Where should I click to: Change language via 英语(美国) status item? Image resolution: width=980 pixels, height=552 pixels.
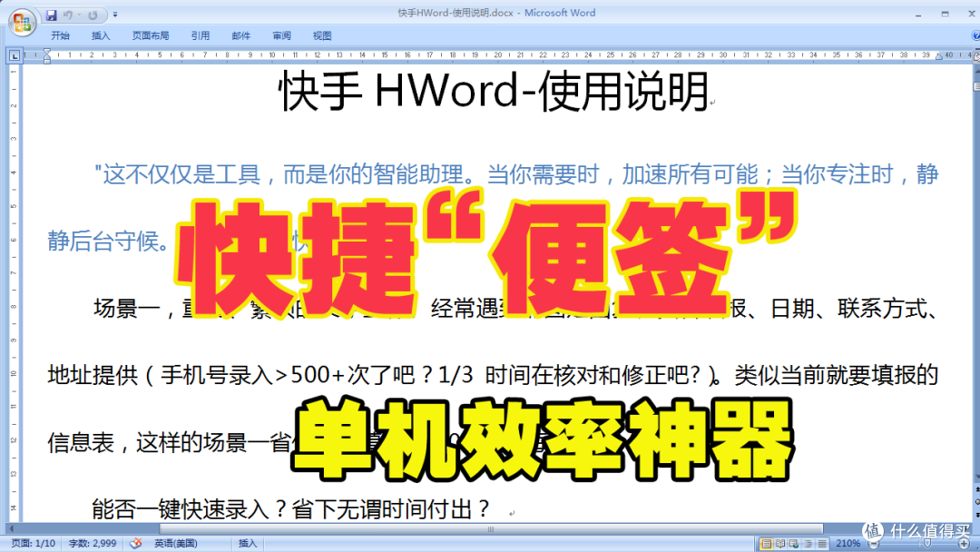point(176,543)
